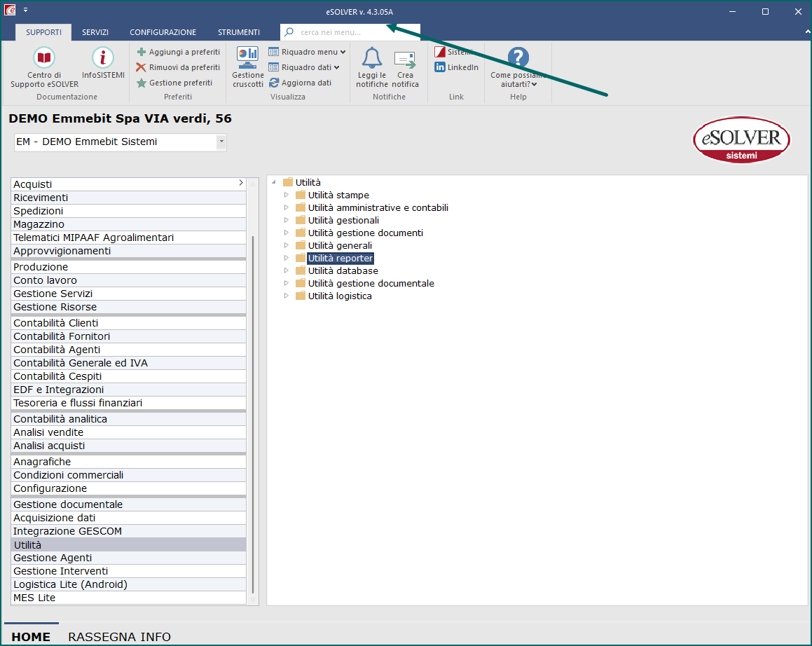Expand Utilità stampe folder
Viewport: 812px width, 646px height.
(x=287, y=195)
